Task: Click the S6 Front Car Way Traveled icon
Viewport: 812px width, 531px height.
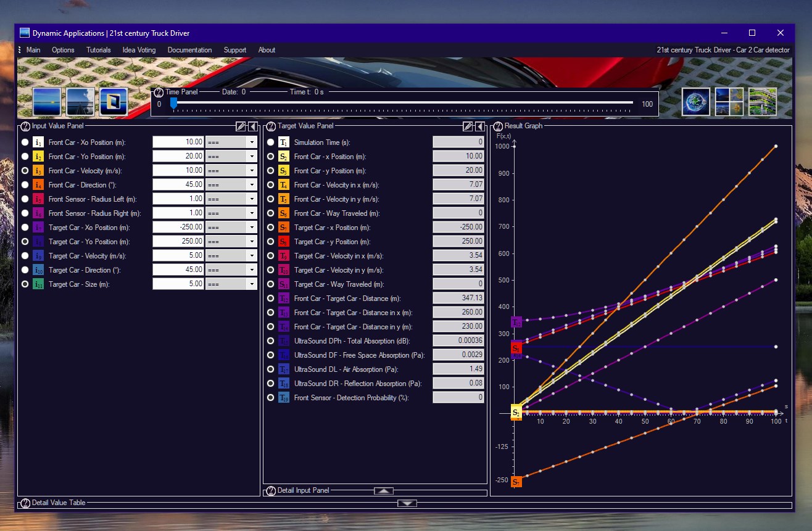Action: pyautogui.click(x=284, y=213)
